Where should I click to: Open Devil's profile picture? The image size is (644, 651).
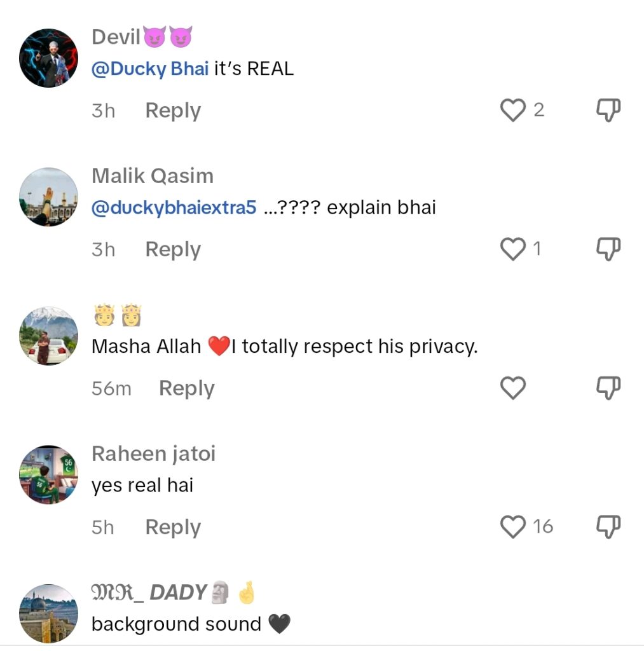pos(48,58)
